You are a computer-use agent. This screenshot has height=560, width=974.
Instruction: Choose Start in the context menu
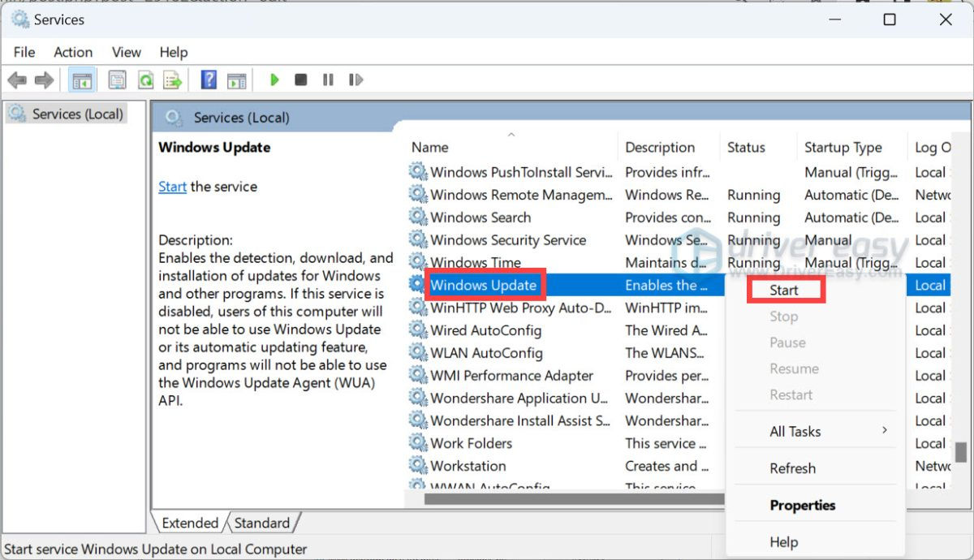(x=784, y=290)
